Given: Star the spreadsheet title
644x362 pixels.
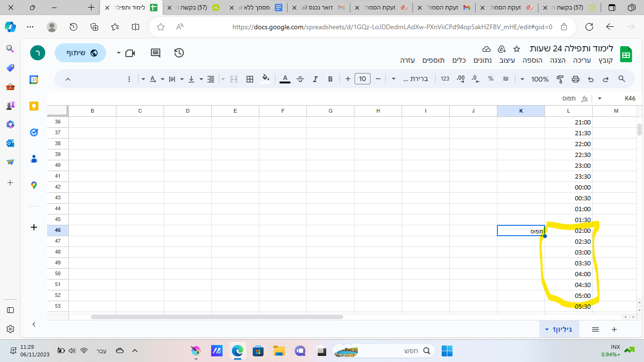Looking at the screenshot, I should (516, 49).
